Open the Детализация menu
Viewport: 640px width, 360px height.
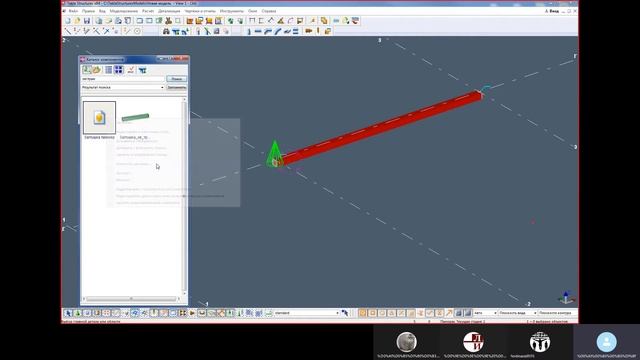click(x=169, y=11)
